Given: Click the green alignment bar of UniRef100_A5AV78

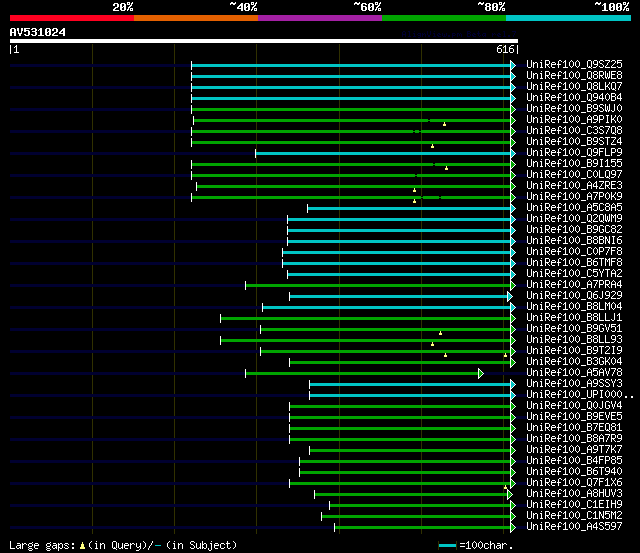Looking at the screenshot, I should pyautogui.click(x=362, y=373).
